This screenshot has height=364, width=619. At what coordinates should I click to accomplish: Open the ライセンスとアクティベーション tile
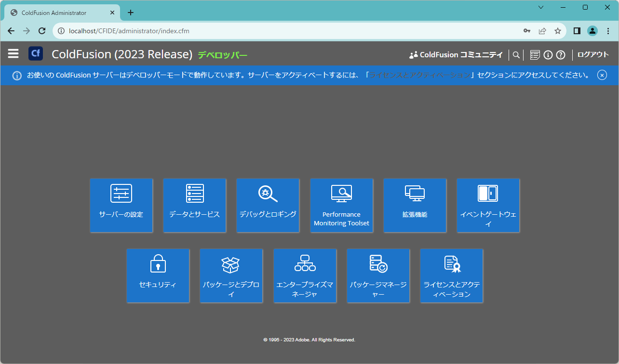[x=451, y=276]
